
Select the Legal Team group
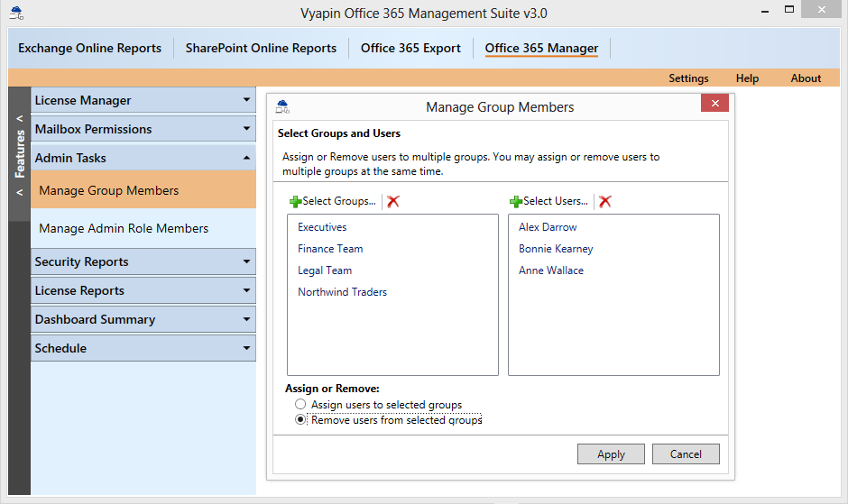coord(325,270)
